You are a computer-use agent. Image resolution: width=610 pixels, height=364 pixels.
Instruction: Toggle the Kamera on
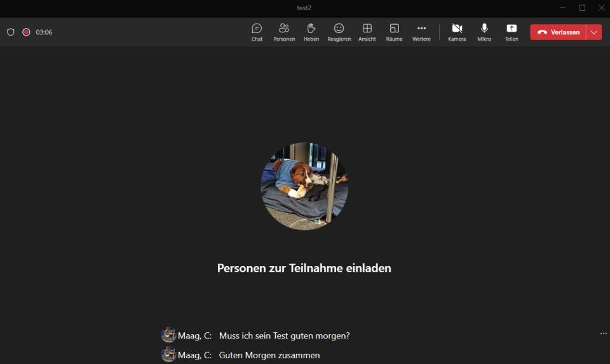(457, 32)
